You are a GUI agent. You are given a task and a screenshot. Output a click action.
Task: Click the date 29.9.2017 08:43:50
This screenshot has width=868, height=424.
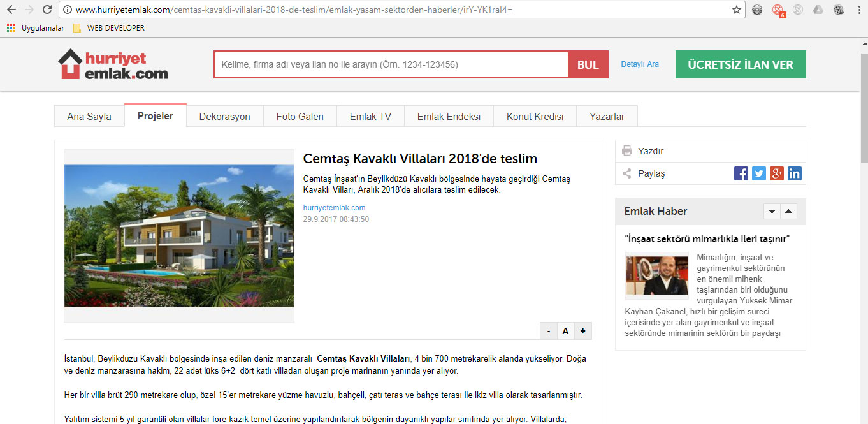(x=336, y=219)
